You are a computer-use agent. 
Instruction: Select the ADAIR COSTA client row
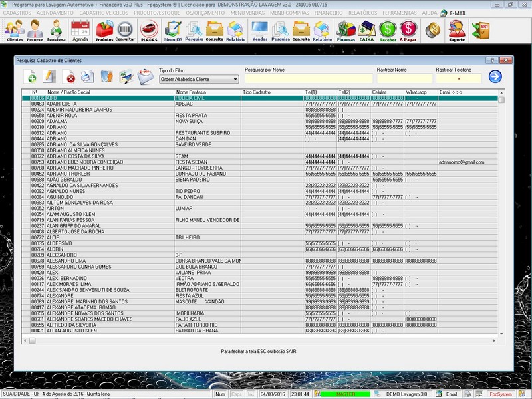259,104
